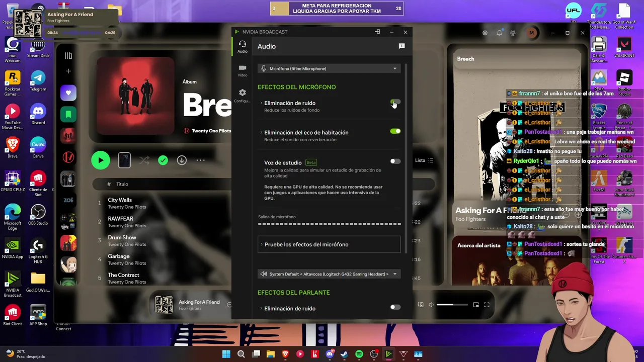Open the Discord desktop shortcut
Viewport: 644px width, 362px height.
(38, 115)
